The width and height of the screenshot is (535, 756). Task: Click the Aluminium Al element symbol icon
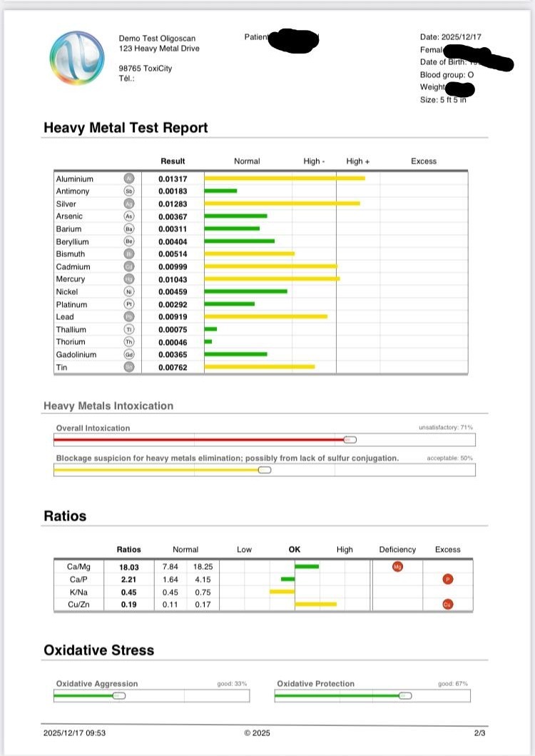[129, 178]
